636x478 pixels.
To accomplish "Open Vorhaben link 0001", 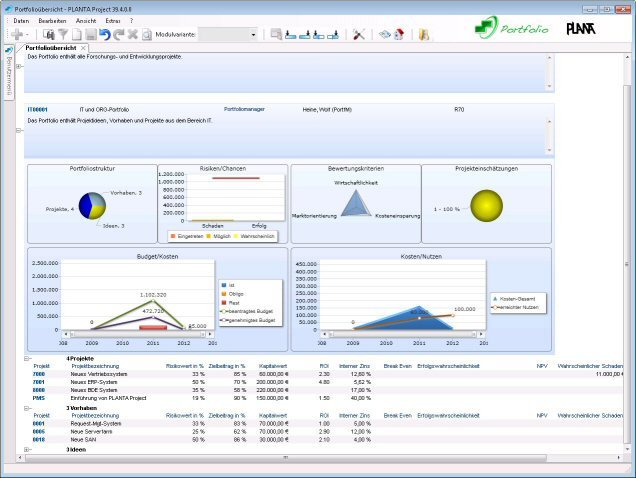I will point(39,424).
